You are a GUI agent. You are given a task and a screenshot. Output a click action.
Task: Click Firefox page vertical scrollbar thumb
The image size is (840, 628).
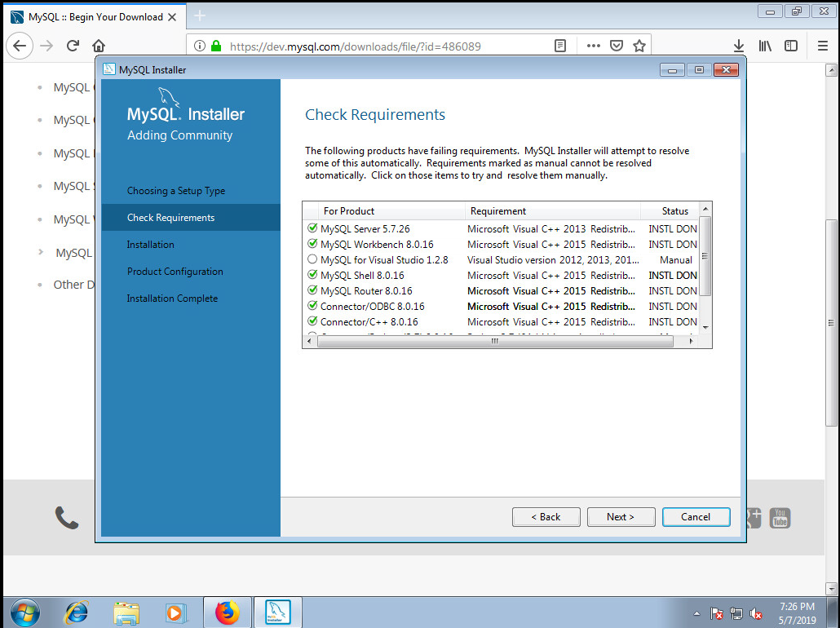coord(831,322)
